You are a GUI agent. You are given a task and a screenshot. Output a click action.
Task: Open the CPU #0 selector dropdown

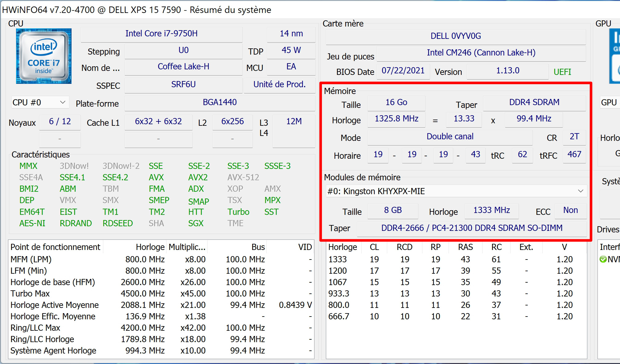(40, 102)
